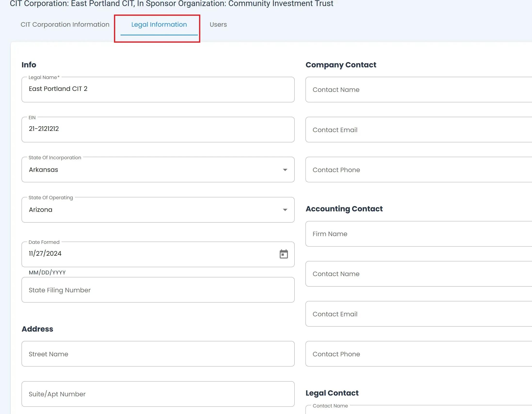
Task: Click Accounting Contact's Contact Phone field
Action: tap(419, 354)
